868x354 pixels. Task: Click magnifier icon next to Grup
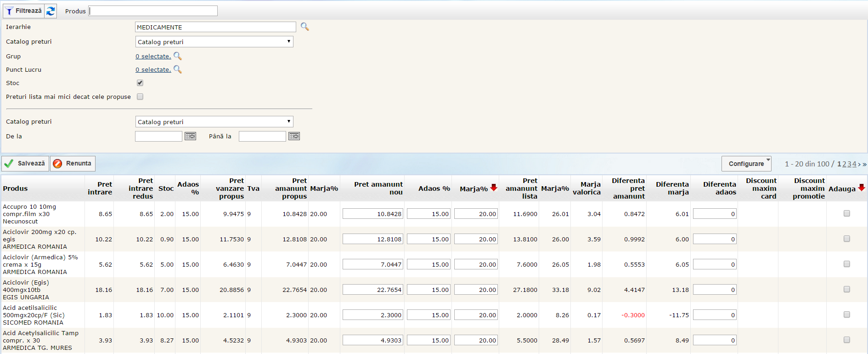178,56
